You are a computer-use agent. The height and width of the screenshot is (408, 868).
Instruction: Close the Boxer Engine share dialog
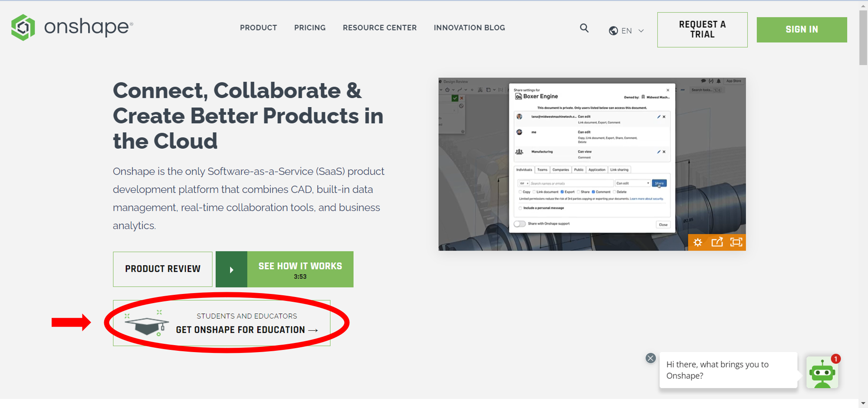pos(667,90)
